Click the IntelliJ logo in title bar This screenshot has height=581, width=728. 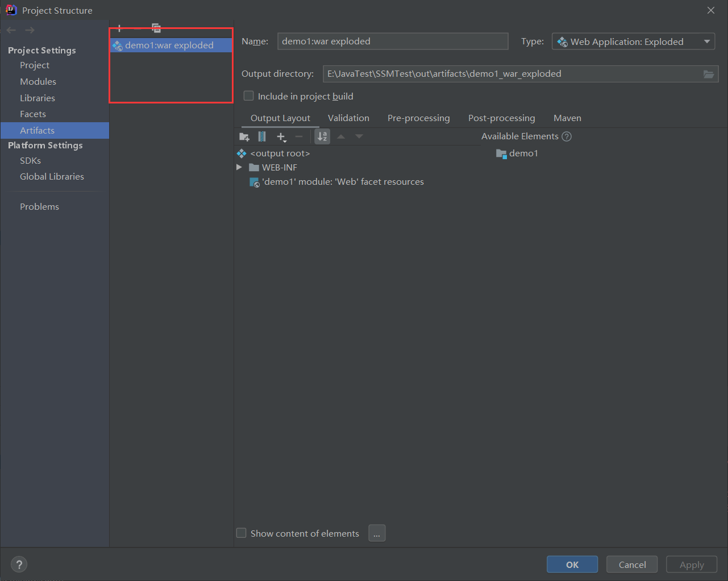click(x=11, y=10)
